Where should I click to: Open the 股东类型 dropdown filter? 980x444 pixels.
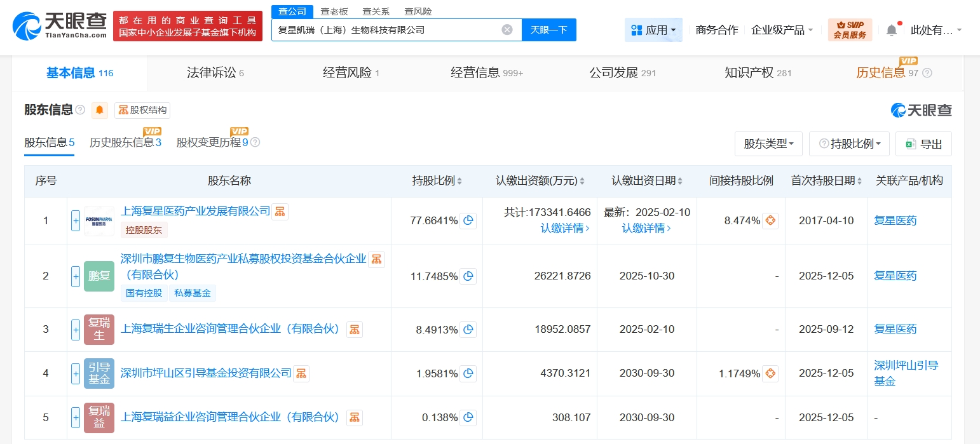(x=768, y=144)
